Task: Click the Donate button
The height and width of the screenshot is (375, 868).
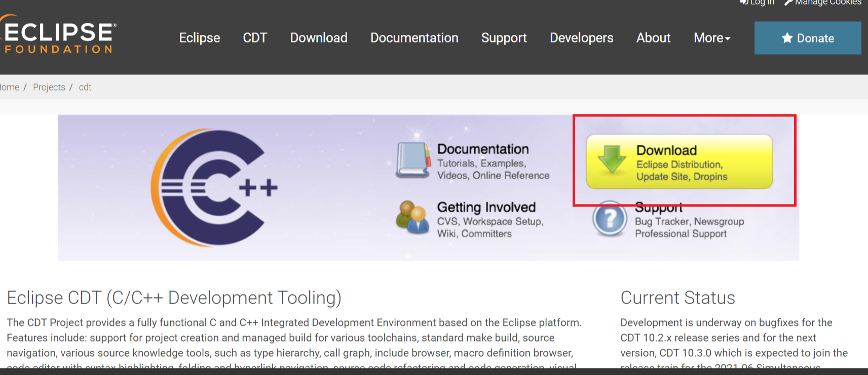Action: click(x=808, y=38)
